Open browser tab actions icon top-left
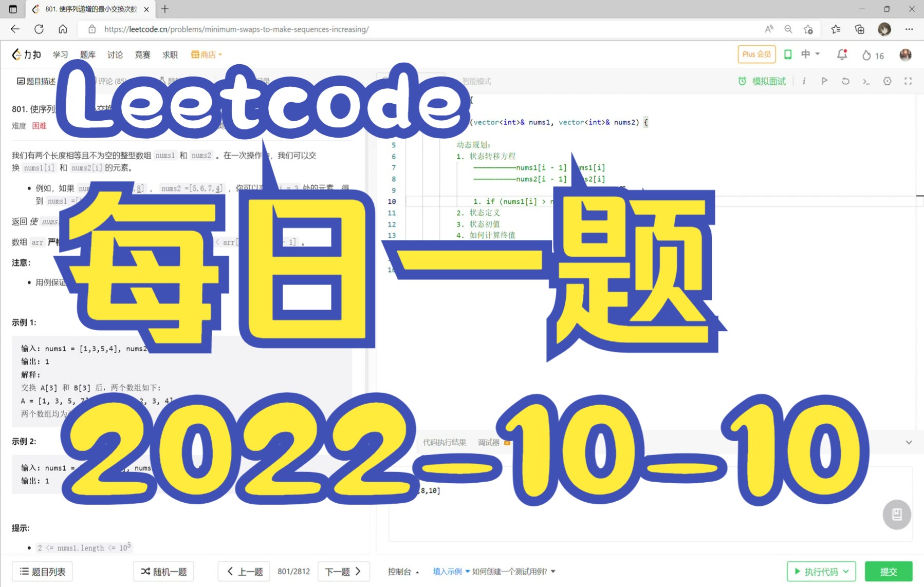The width and height of the screenshot is (924, 587). [13, 9]
